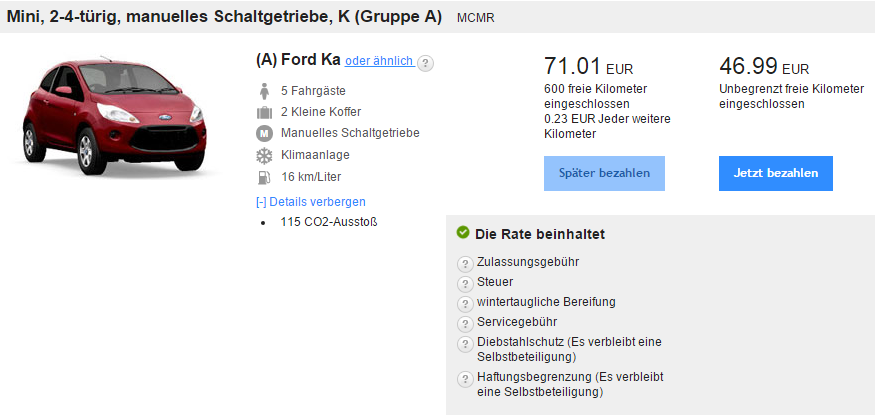The width and height of the screenshot is (875, 415).
Task: Open help icon for Zulassungsgebühr
Action: click(465, 264)
